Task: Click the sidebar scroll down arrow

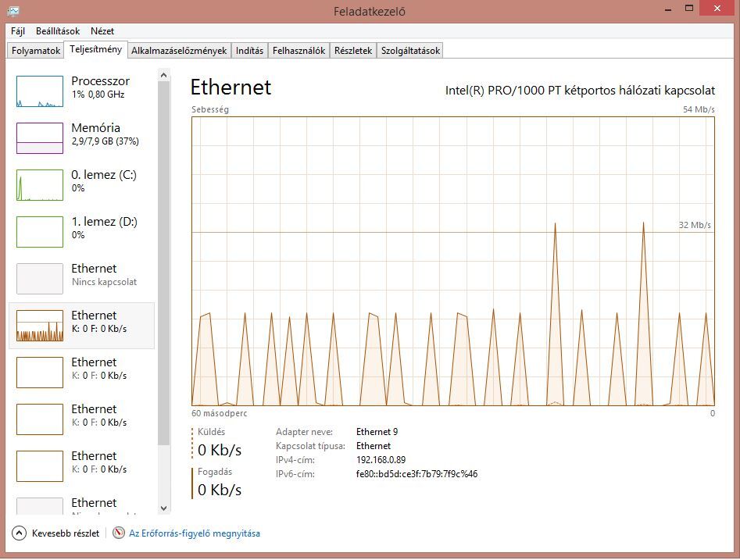Action: coord(163,508)
